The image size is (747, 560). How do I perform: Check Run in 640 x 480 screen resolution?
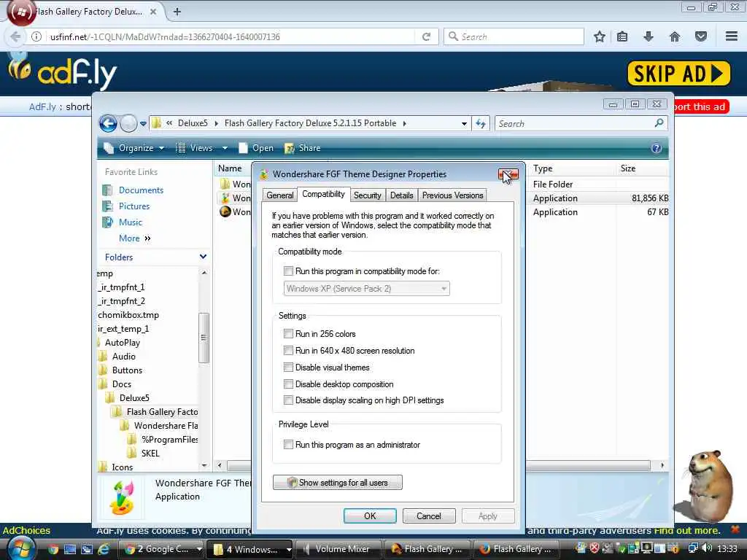tap(288, 351)
